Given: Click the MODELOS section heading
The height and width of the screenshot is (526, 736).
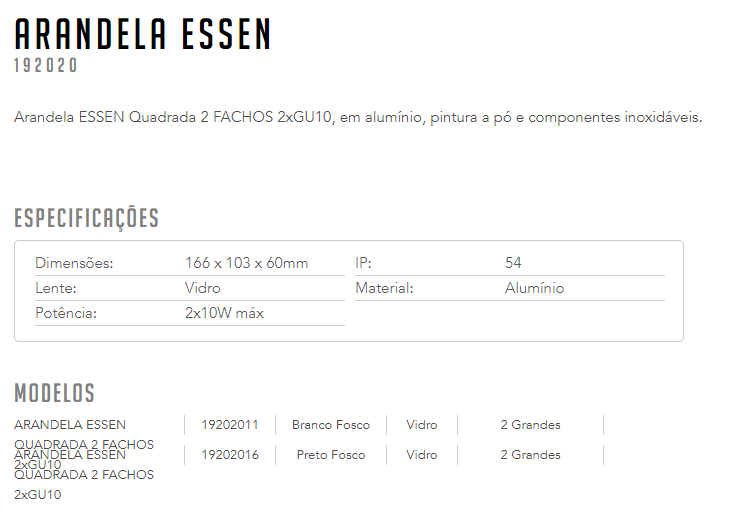Looking at the screenshot, I should [54, 393].
